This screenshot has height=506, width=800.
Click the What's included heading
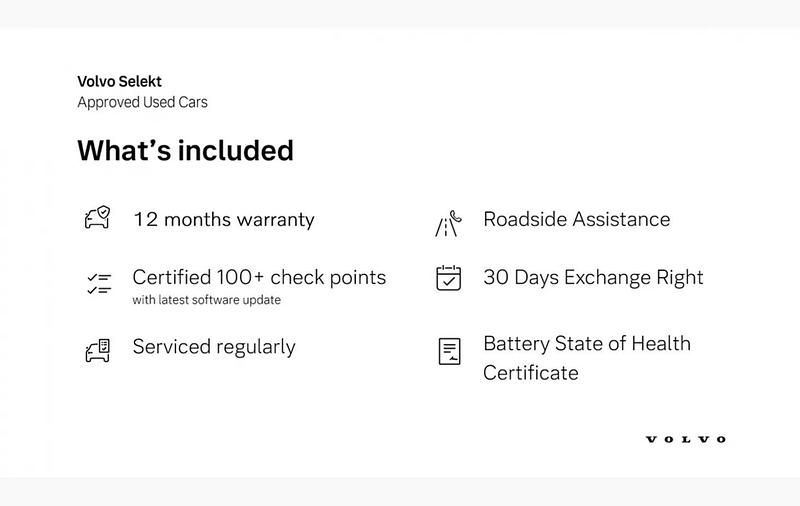[x=185, y=150]
